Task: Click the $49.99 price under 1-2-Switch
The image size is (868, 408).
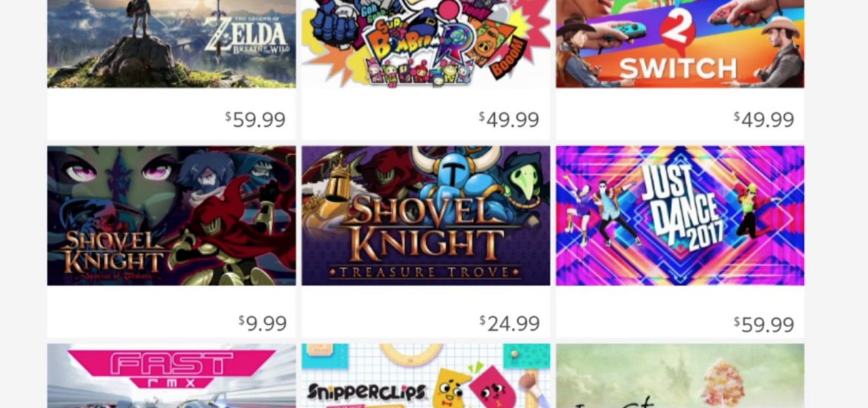Action: pos(764,119)
